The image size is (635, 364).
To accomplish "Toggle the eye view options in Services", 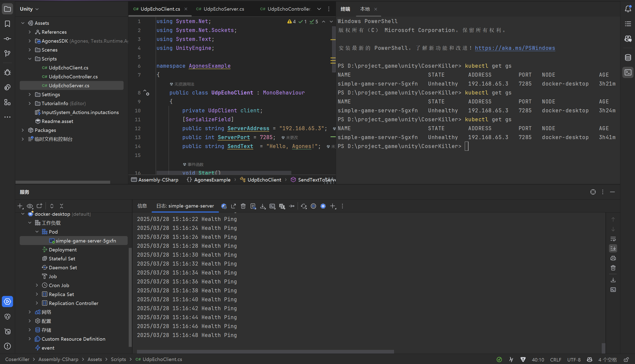I will (x=30, y=206).
